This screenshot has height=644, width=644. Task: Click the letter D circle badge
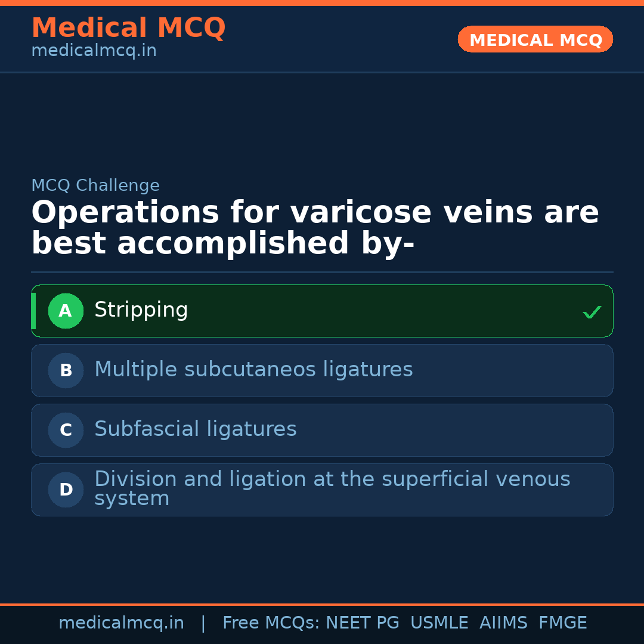(66, 490)
